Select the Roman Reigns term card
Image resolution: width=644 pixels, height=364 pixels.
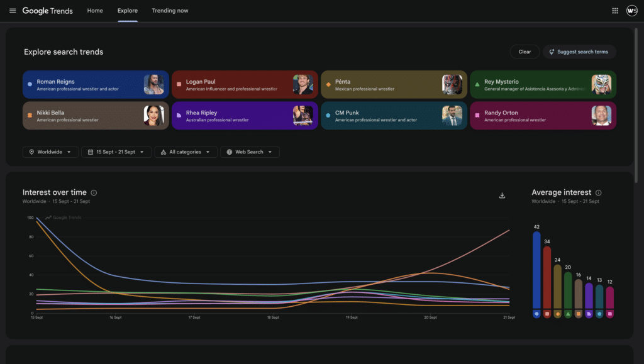pos(96,84)
